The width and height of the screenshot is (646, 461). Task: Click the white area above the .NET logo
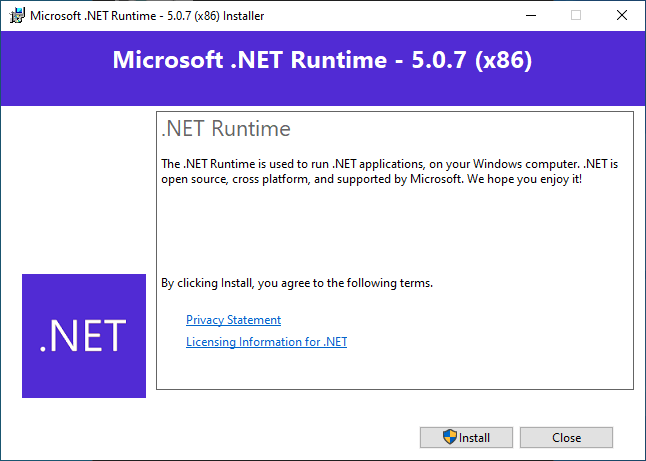(80, 190)
